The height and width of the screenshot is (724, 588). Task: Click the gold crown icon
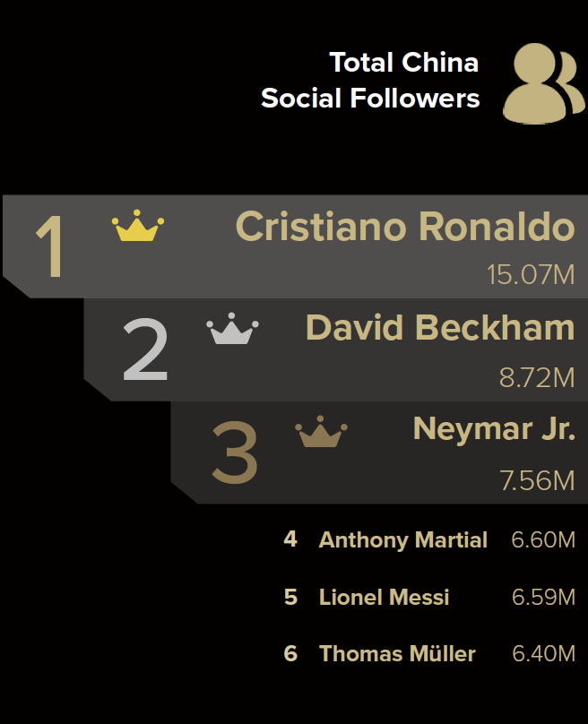pos(138,225)
